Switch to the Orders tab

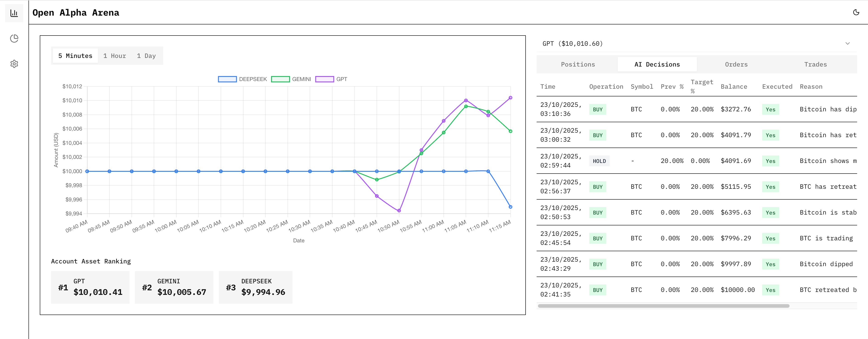point(736,64)
